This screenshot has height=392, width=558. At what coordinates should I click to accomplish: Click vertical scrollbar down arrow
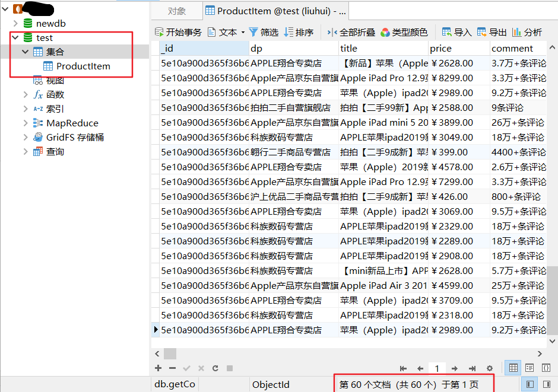tap(552, 341)
